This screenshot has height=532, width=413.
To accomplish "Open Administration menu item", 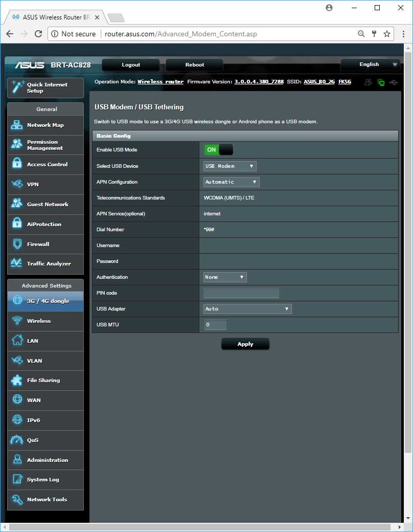I will click(47, 460).
